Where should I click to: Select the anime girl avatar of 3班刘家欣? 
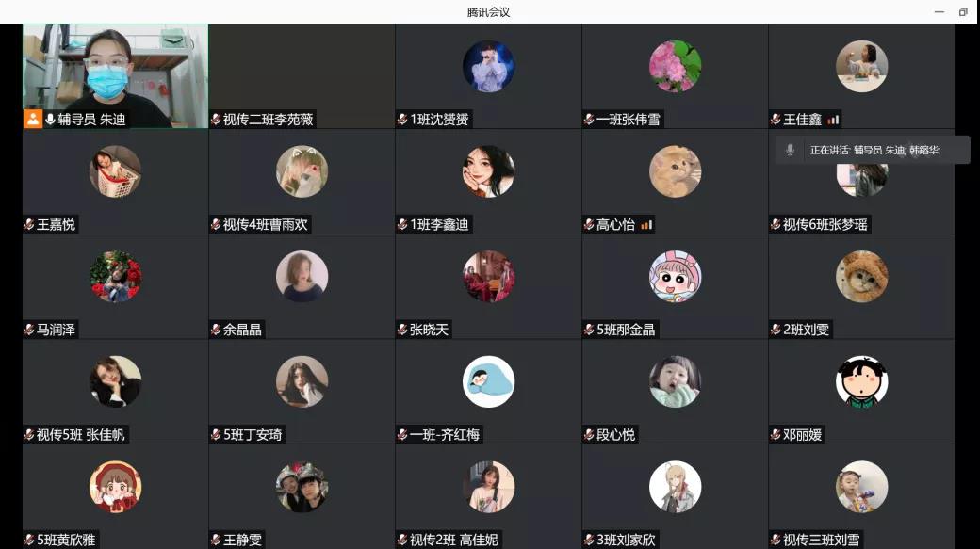pyautogui.click(x=675, y=487)
